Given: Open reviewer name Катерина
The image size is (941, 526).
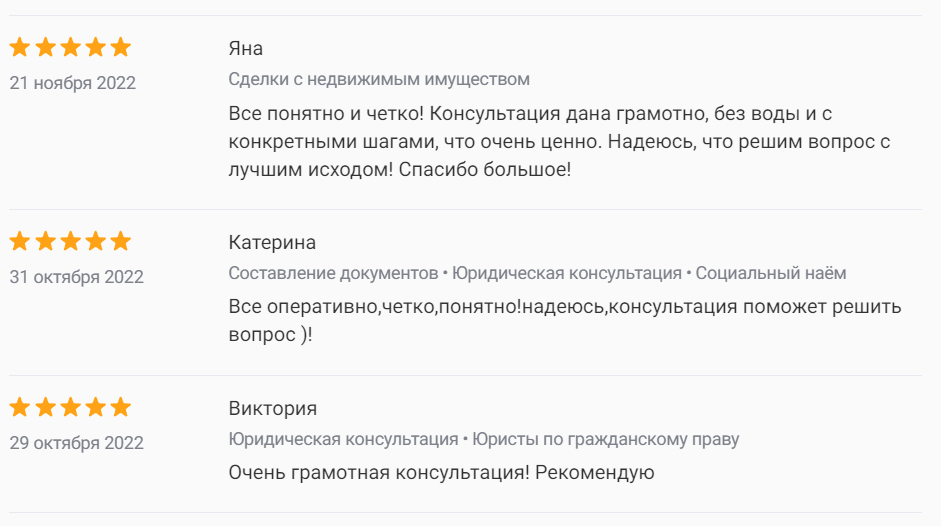Looking at the screenshot, I should click(x=272, y=243).
